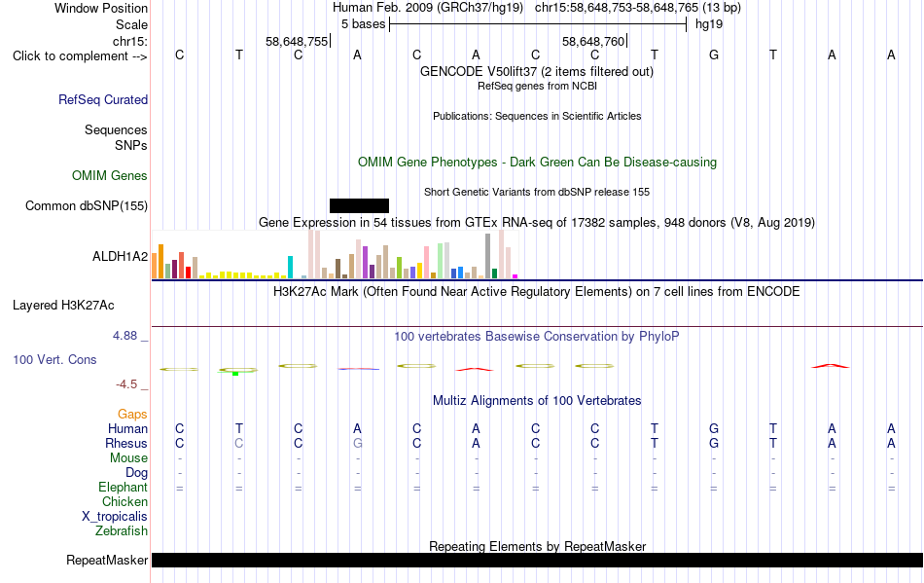Click the Mouse species label
Image resolution: width=924 pixels, height=583 pixels.
pyautogui.click(x=128, y=458)
